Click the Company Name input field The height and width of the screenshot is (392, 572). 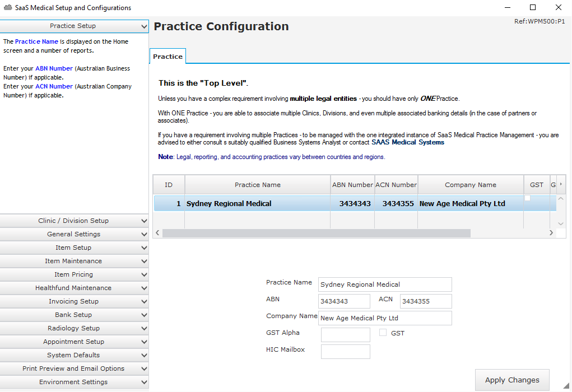[x=385, y=318]
